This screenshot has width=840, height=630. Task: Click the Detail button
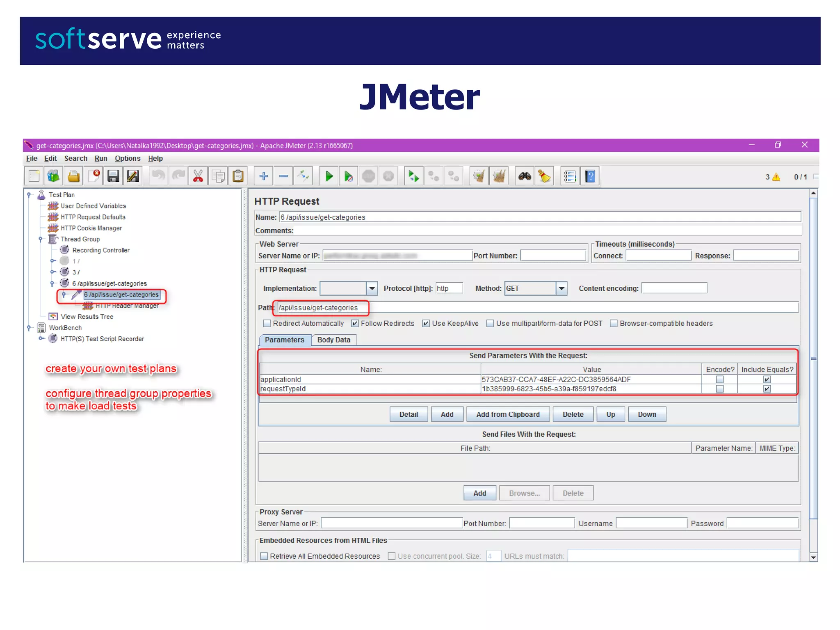point(409,414)
